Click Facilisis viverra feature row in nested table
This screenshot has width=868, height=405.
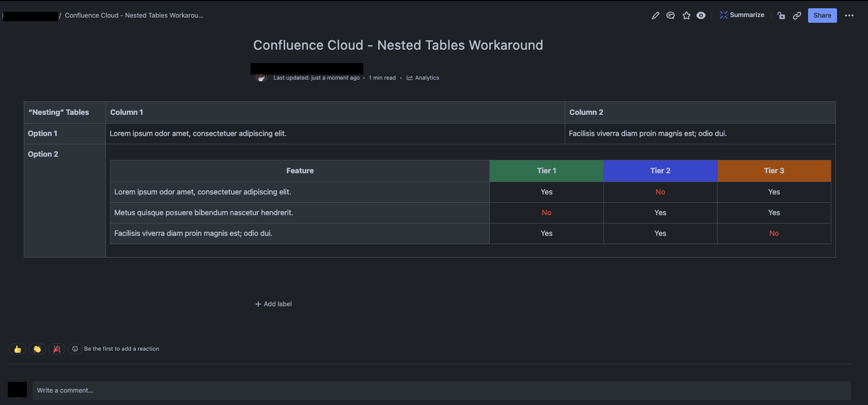(x=300, y=233)
